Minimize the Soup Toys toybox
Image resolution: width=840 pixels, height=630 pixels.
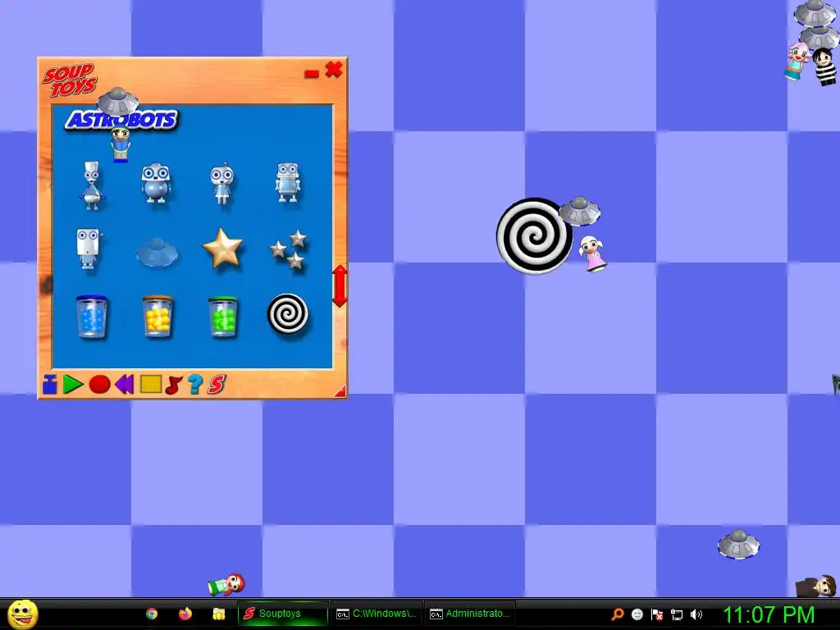click(311, 73)
